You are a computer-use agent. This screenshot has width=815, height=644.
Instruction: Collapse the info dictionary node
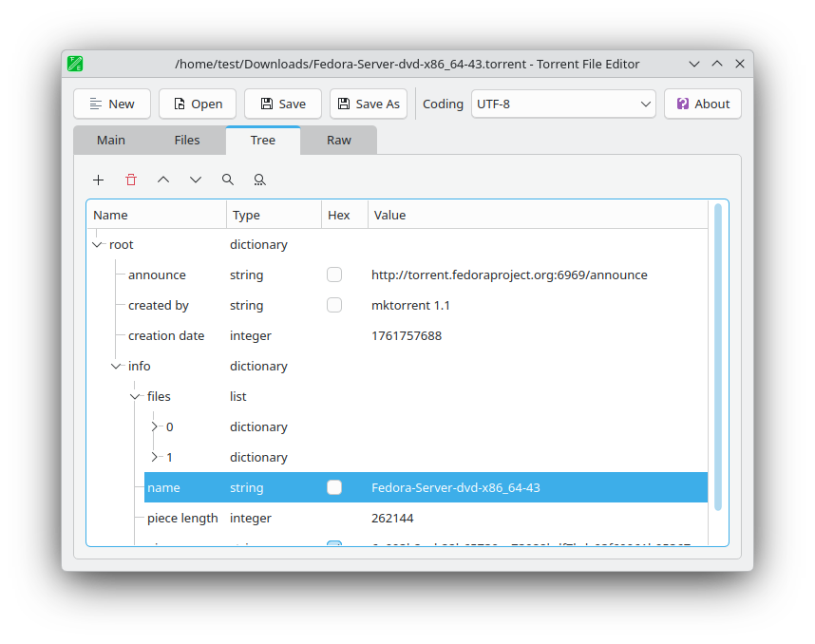point(116,366)
